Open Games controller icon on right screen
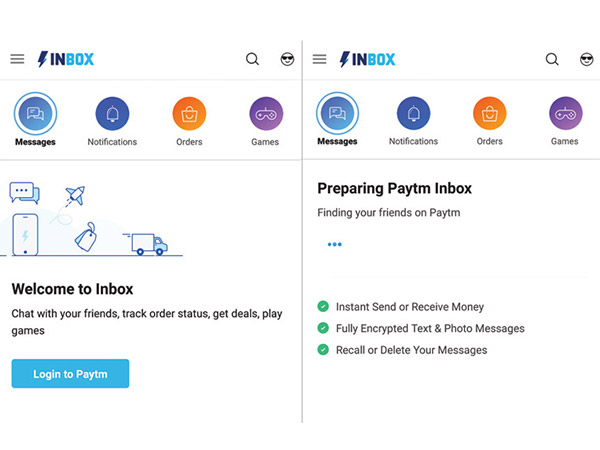 coord(565,114)
